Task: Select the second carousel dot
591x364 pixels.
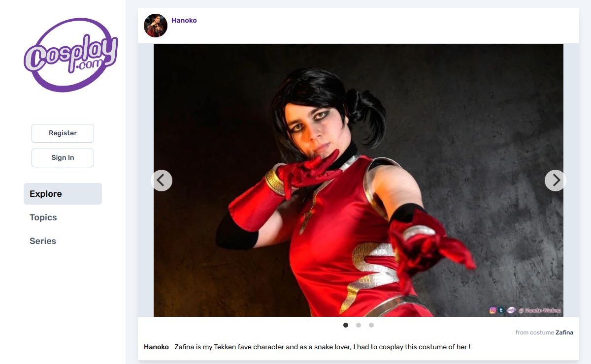Action: pyautogui.click(x=359, y=325)
